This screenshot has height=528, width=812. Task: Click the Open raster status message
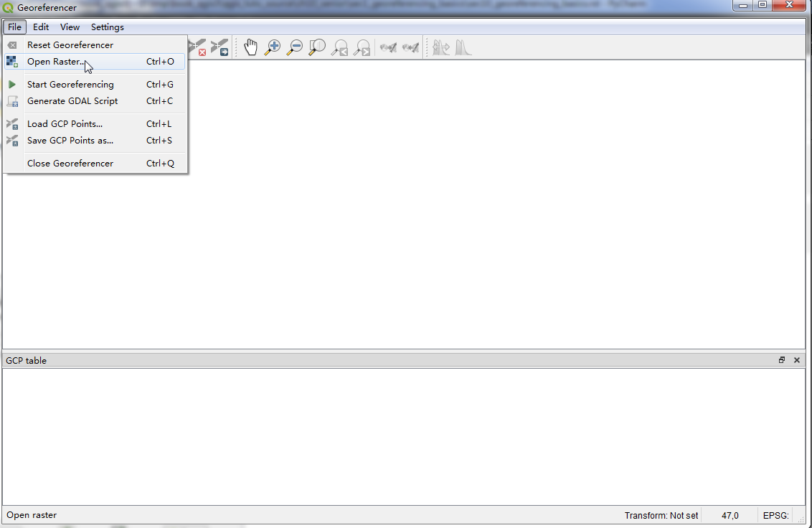(x=32, y=515)
